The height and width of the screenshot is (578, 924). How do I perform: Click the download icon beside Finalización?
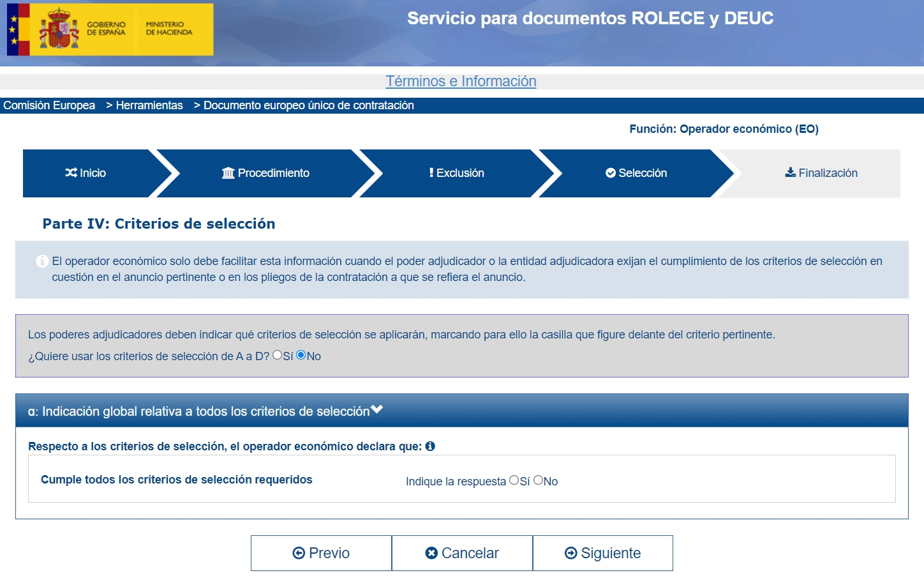[x=791, y=172]
